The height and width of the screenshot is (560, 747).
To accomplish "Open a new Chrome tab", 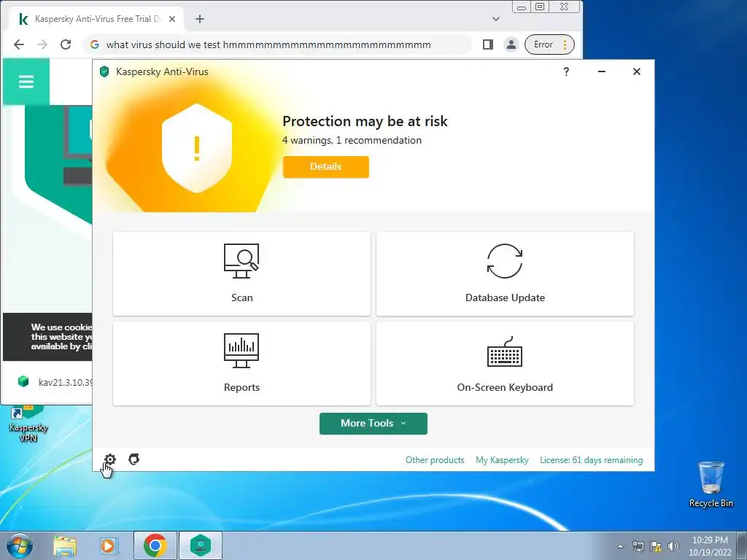I will pos(200,19).
